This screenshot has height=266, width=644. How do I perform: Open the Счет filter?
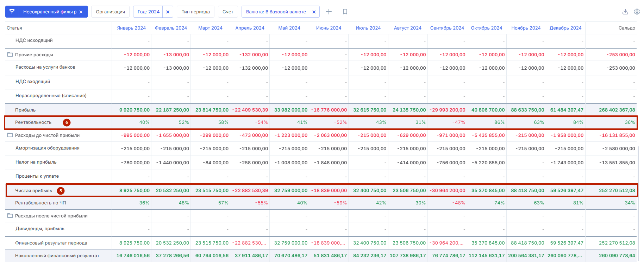point(228,12)
